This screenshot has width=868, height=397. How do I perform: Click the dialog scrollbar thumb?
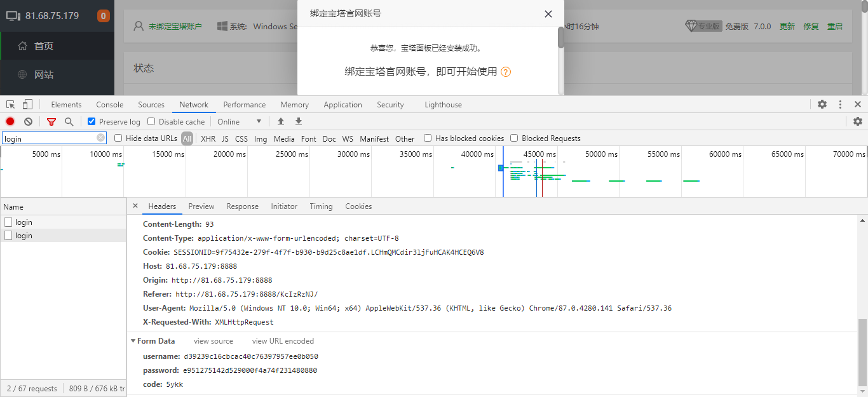(x=561, y=37)
